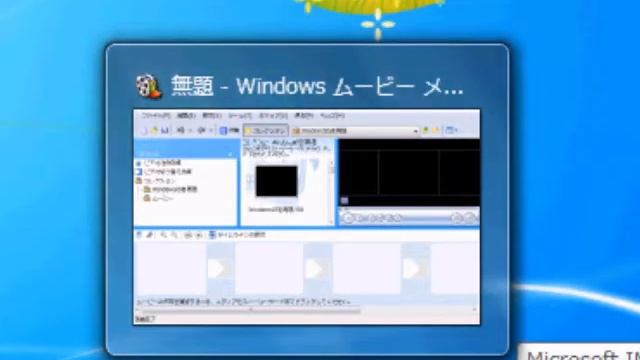Viewport: 640px width, 360px height.
Task: Click the New Project toolbar icon
Action: coord(144,131)
